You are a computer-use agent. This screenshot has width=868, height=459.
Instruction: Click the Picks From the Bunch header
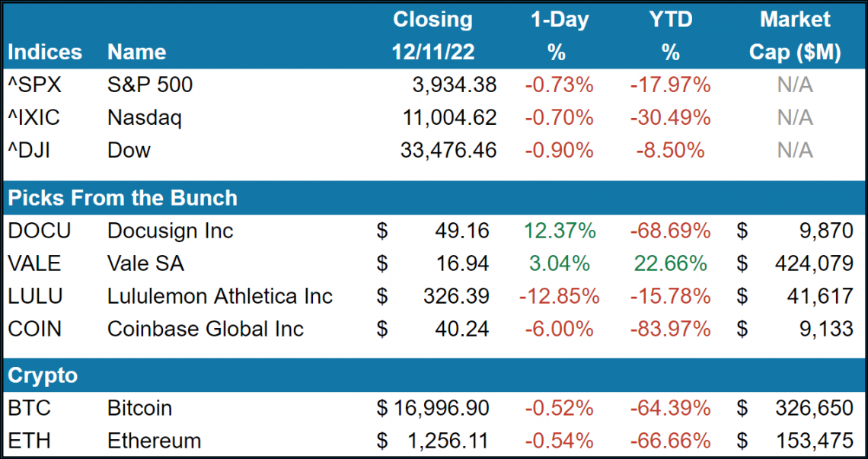(x=123, y=198)
